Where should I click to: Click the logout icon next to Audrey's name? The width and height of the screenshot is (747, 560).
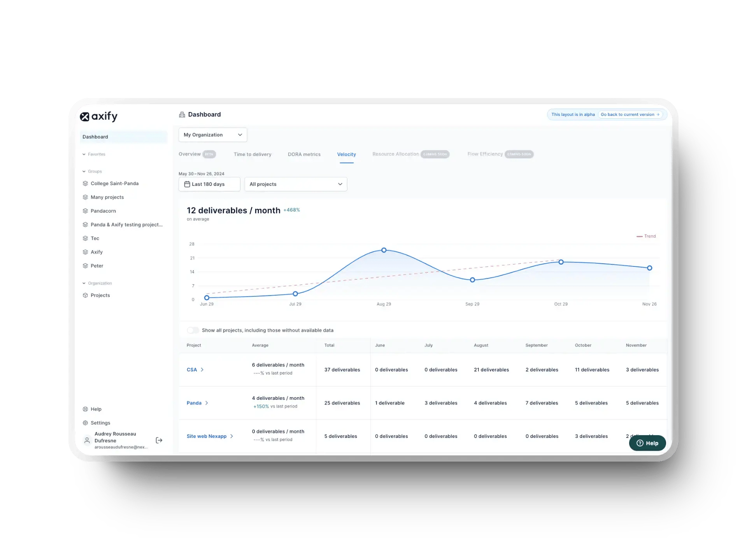tap(159, 440)
